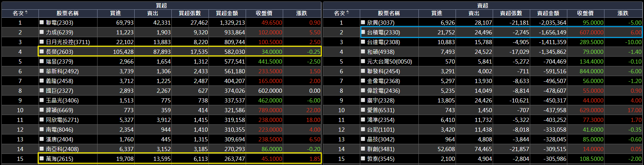Click 長榮 buy volume 105,428
644x165 pixels.
123,52
